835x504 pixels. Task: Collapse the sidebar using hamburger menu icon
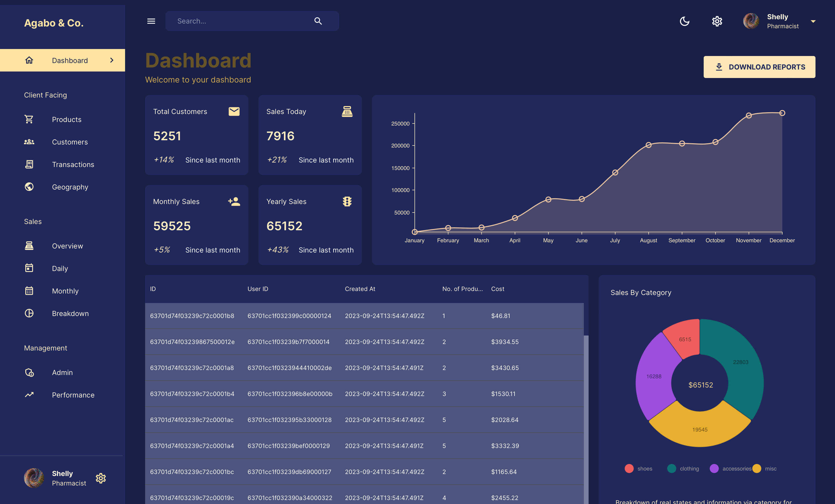tap(151, 21)
